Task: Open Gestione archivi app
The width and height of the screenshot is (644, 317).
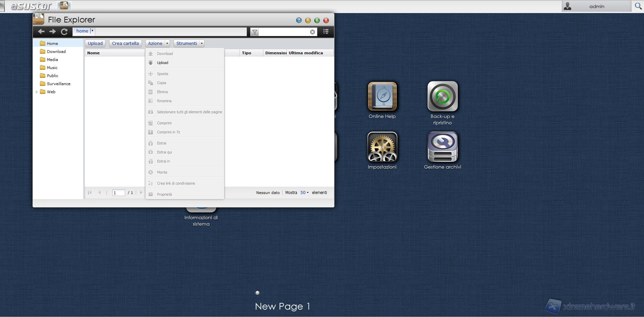Action: point(442,147)
